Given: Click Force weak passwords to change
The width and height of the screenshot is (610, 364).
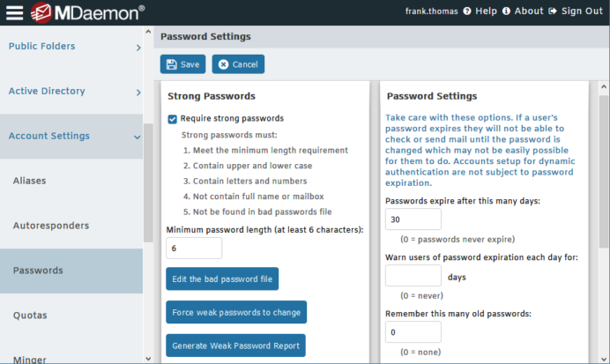Looking at the screenshot, I should pos(236,312).
